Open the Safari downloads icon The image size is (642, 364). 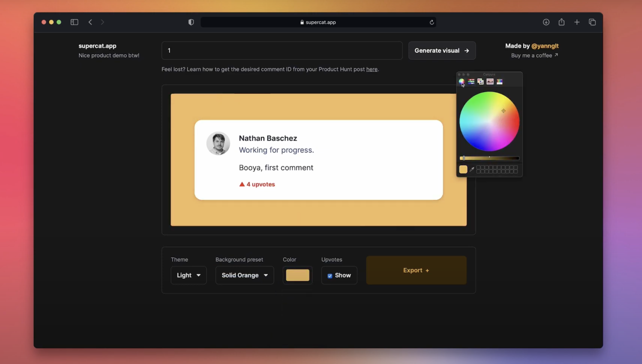tap(546, 22)
